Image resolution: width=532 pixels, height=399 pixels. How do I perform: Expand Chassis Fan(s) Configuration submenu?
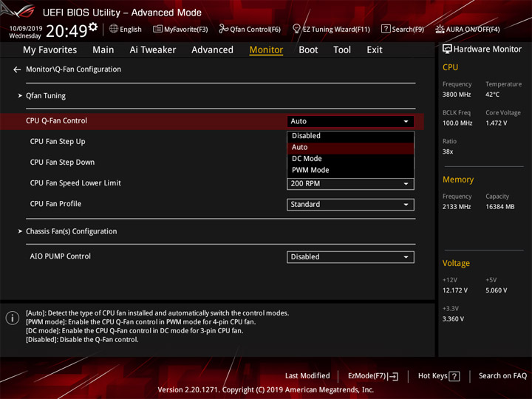71,231
